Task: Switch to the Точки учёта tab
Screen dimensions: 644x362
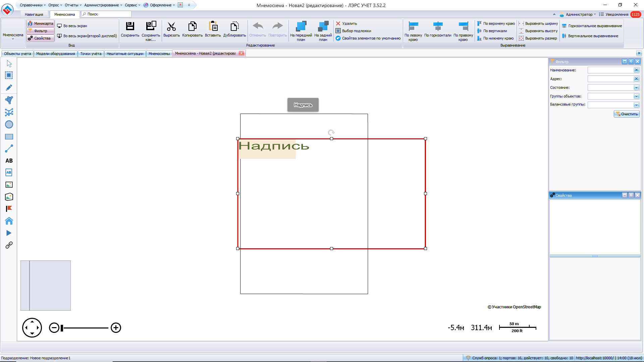Action: [x=91, y=54]
